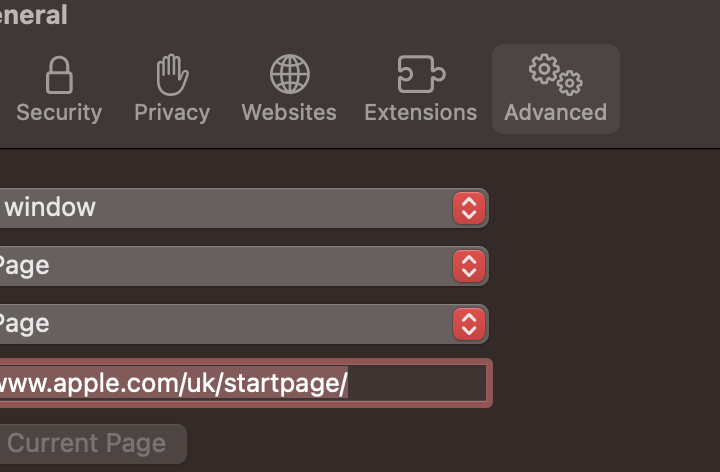Select the Websites globe icon

(289, 75)
